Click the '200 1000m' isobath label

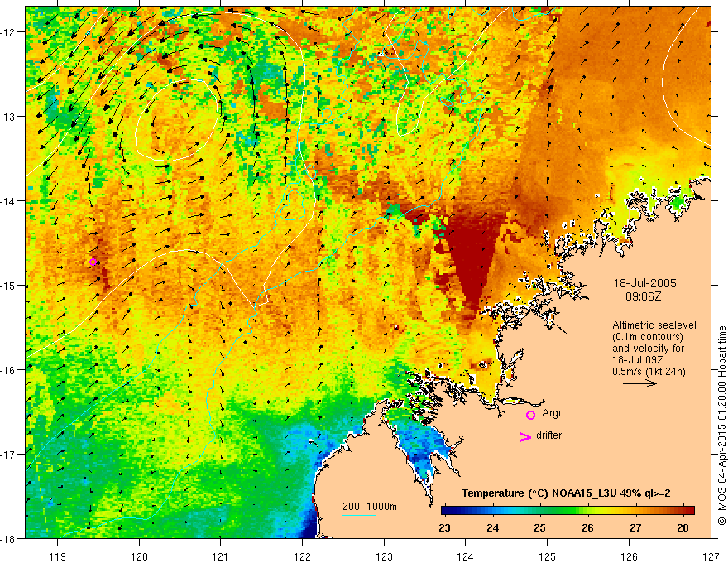point(370,507)
